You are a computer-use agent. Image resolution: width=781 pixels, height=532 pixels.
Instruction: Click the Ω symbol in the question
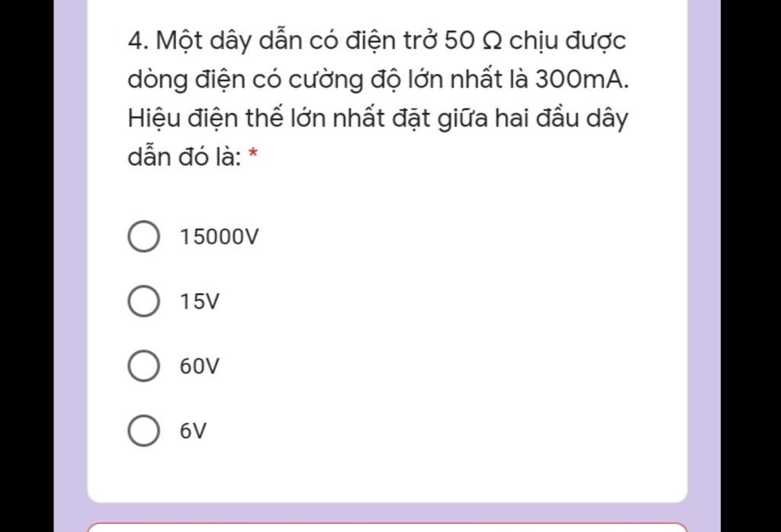click(x=492, y=41)
